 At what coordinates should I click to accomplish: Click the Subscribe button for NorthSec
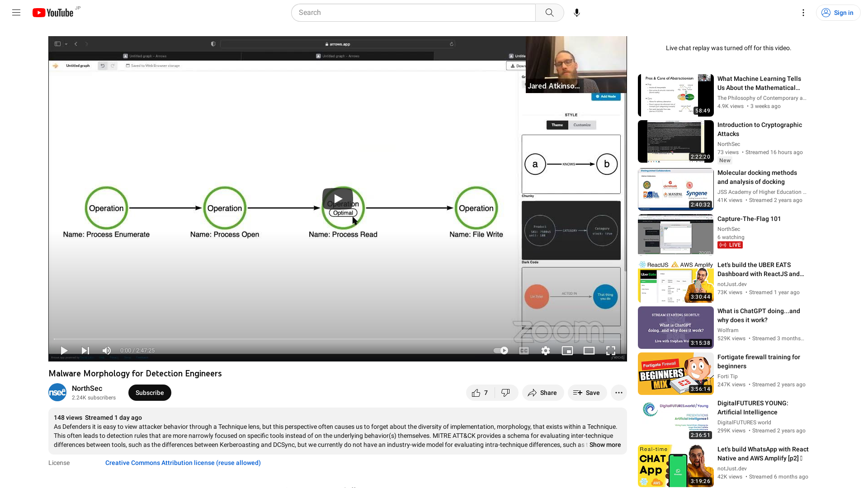[150, 392]
